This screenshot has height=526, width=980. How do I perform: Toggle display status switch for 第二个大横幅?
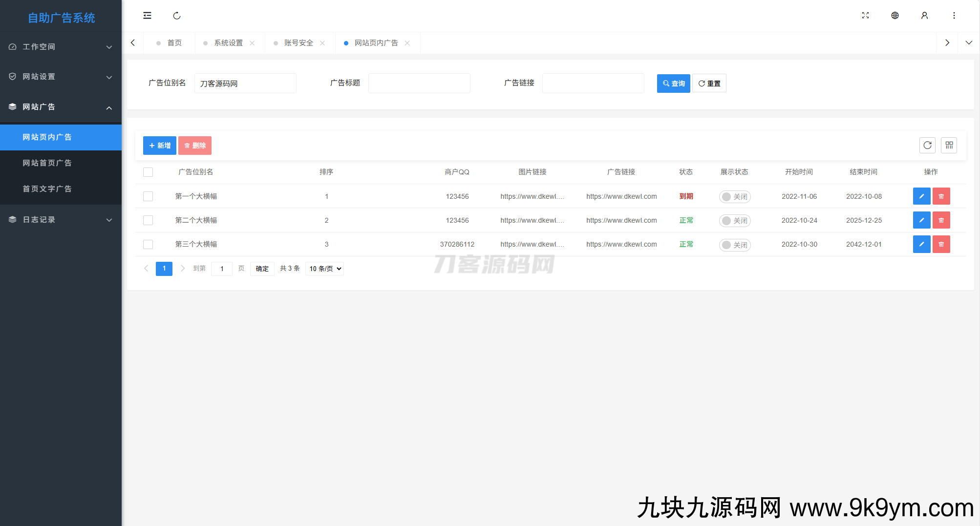pyautogui.click(x=734, y=221)
